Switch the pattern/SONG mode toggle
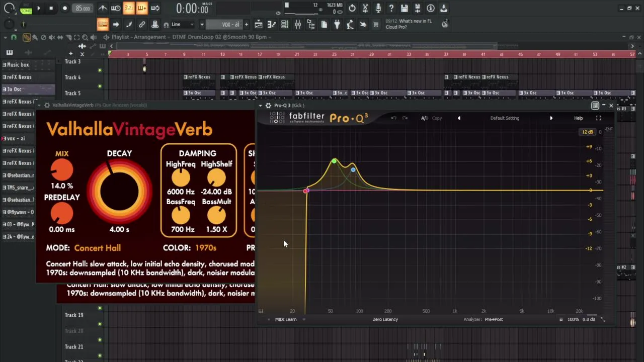This screenshot has width=644, height=362. tap(26, 9)
